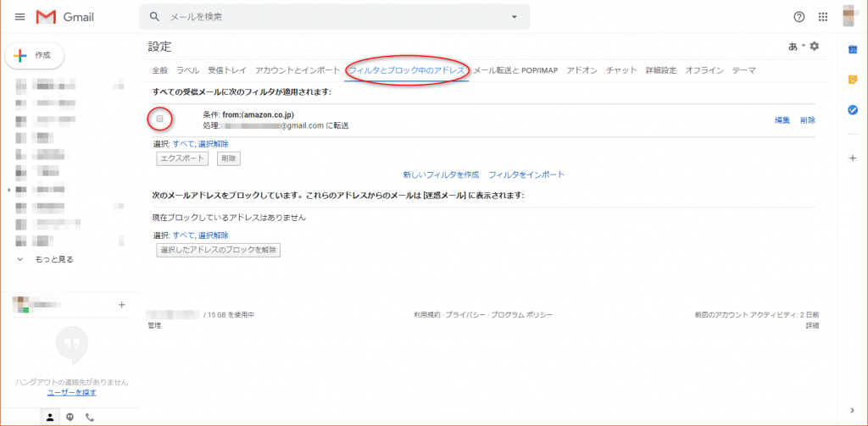Open the Hangouts phone call tab
Image resolution: width=868 pixels, height=426 pixels.
(90, 417)
